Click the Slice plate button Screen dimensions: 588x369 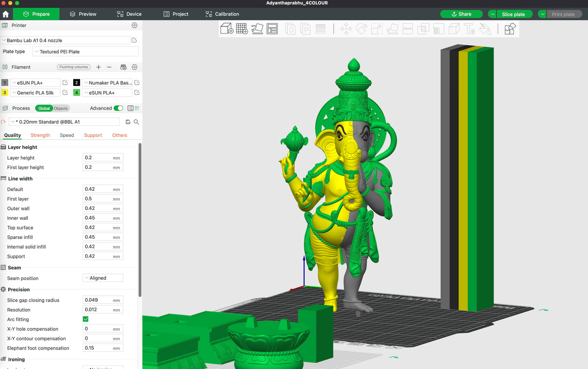pos(513,14)
